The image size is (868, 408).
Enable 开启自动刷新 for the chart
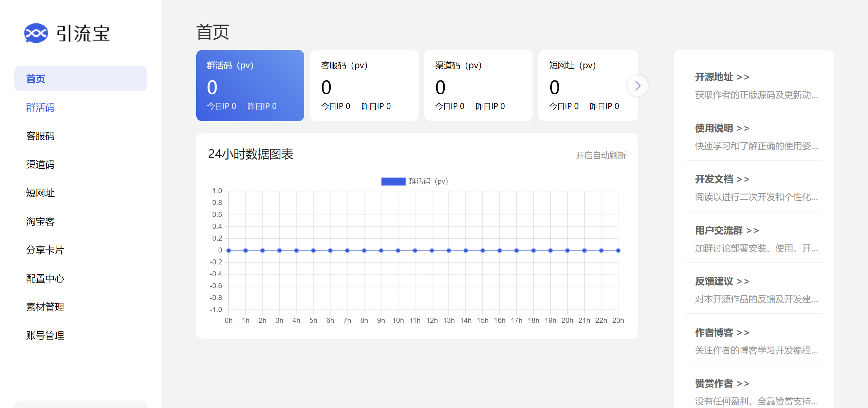601,155
